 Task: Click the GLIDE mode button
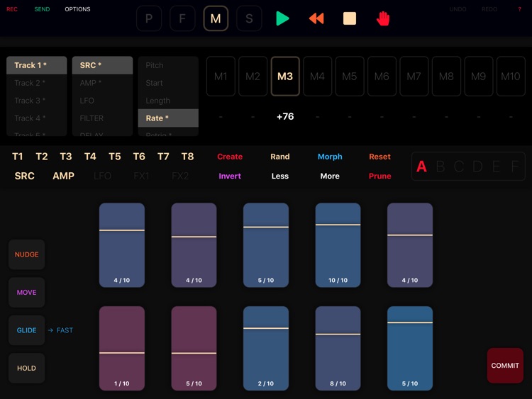[x=26, y=330]
